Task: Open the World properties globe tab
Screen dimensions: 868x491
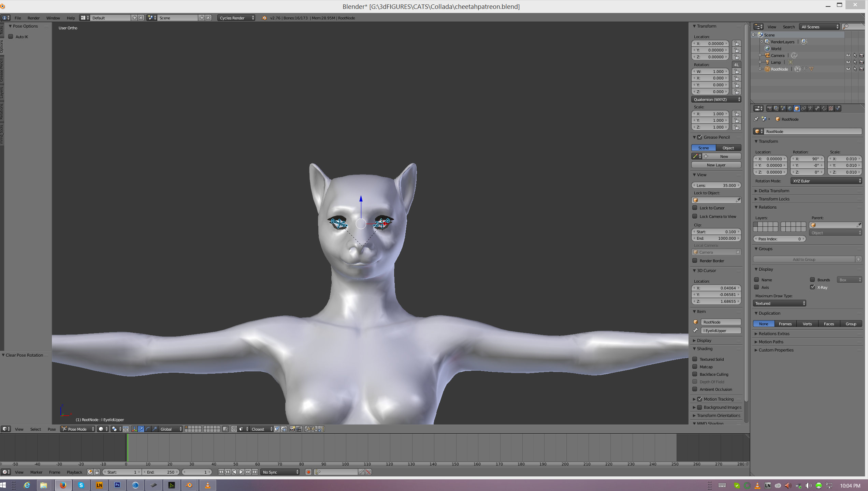Action: coord(790,108)
